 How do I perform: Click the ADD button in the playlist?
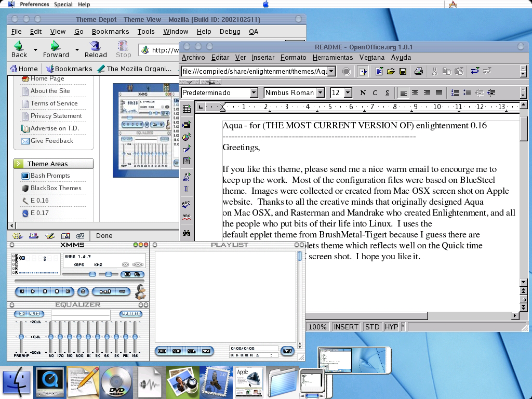(162, 351)
